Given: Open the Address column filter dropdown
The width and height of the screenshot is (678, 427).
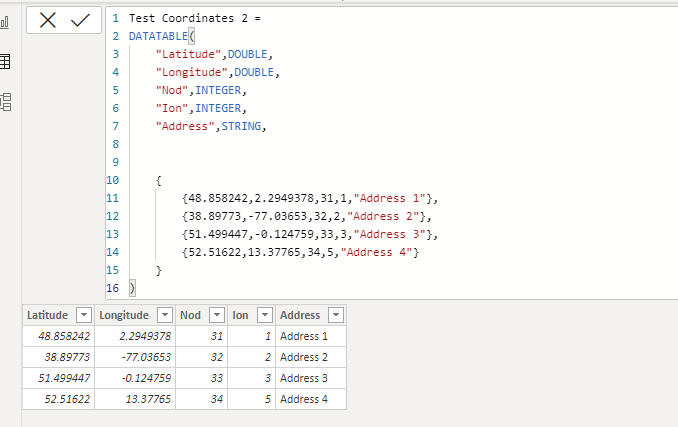Looking at the screenshot, I should (x=336, y=315).
